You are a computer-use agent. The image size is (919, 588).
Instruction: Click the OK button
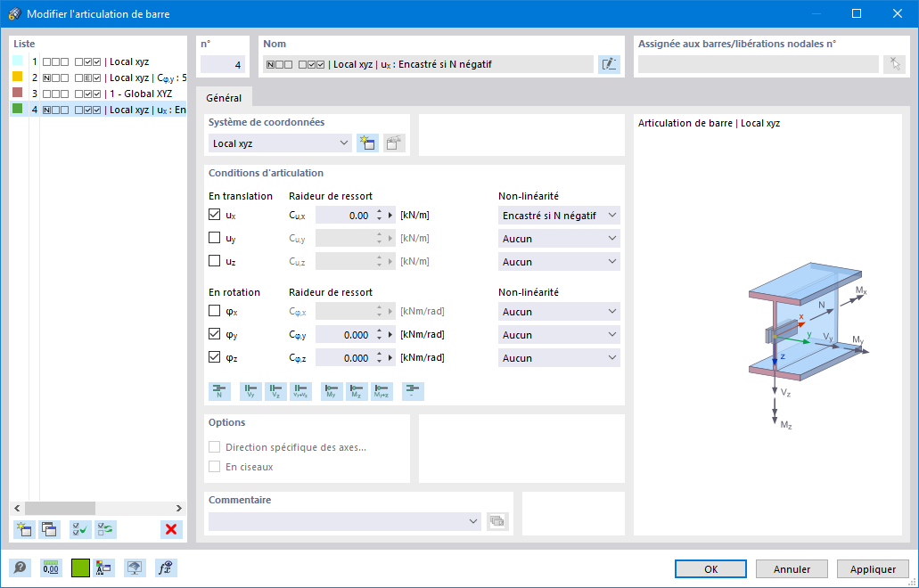tap(710, 568)
